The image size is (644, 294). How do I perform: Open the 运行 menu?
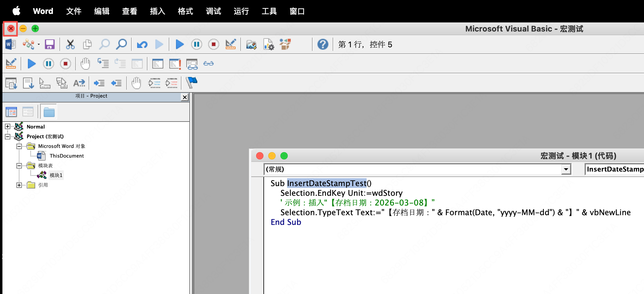pyautogui.click(x=241, y=11)
